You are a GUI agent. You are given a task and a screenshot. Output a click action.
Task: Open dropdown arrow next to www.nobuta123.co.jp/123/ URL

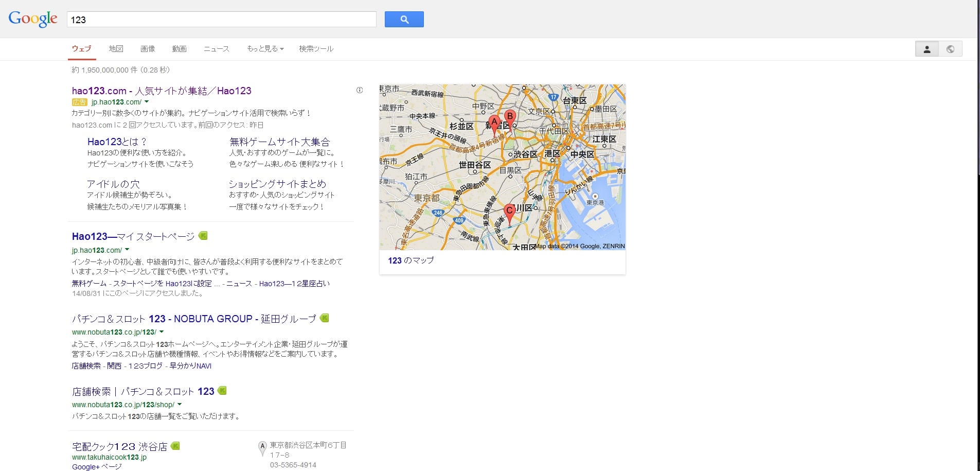[162, 332]
